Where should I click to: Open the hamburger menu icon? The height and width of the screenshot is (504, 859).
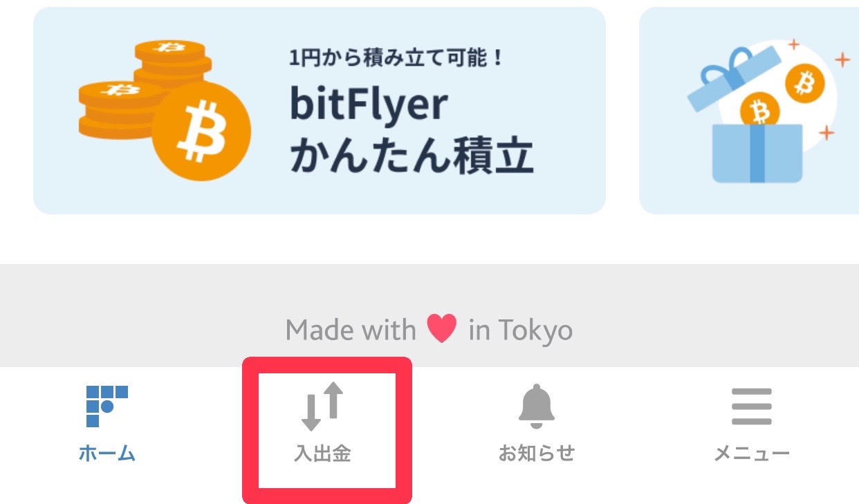(751, 407)
